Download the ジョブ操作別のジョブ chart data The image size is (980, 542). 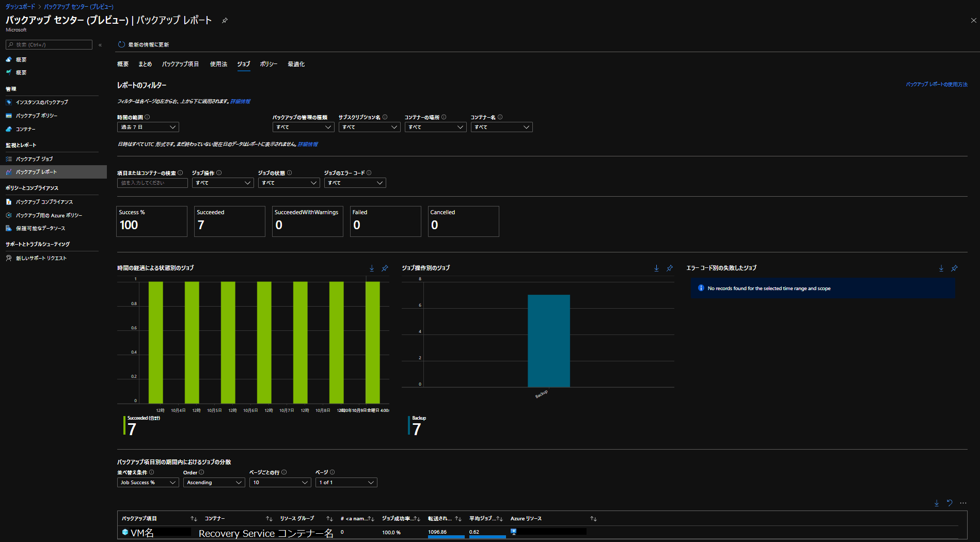pos(656,268)
